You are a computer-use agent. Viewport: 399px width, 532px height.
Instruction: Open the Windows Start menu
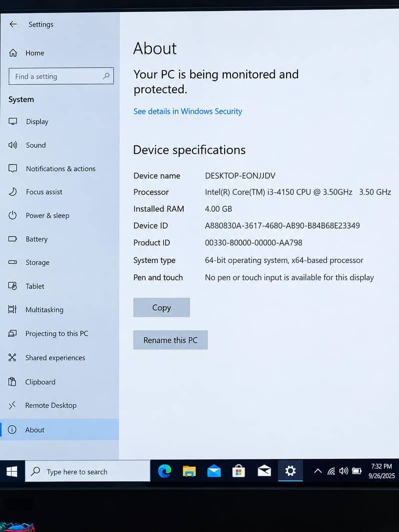[12, 471]
